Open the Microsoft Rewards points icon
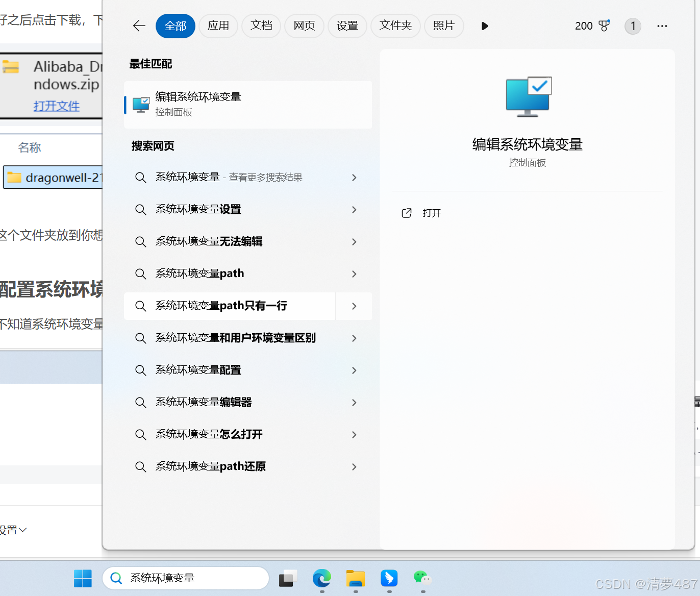Image resolution: width=700 pixels, height=596 pixels. pyautogui.click(x=605, y=26)
